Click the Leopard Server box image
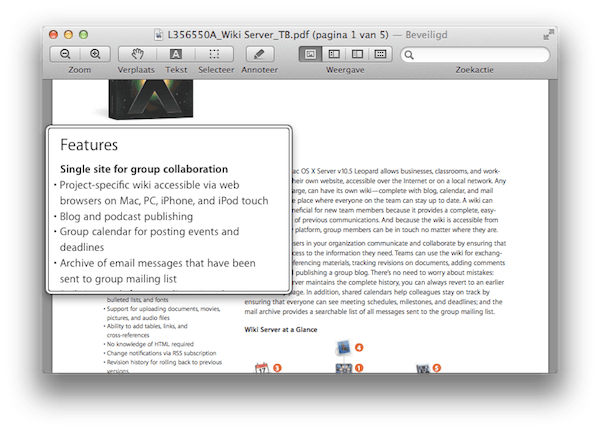Screen dimensions: 600x432 151,99
